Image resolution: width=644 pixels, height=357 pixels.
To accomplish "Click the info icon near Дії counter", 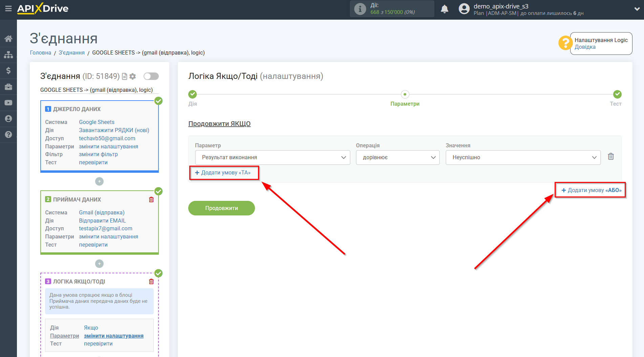I will [360, 9].
